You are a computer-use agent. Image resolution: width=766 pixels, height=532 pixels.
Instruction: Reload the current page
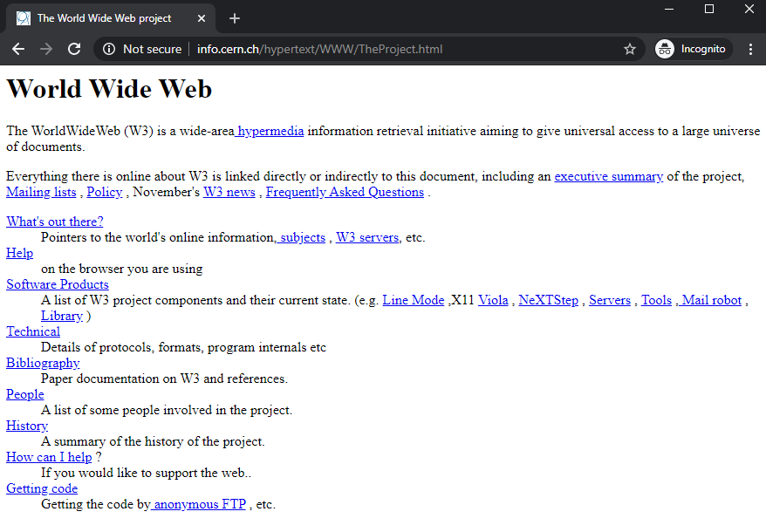[x=74, y=49]
